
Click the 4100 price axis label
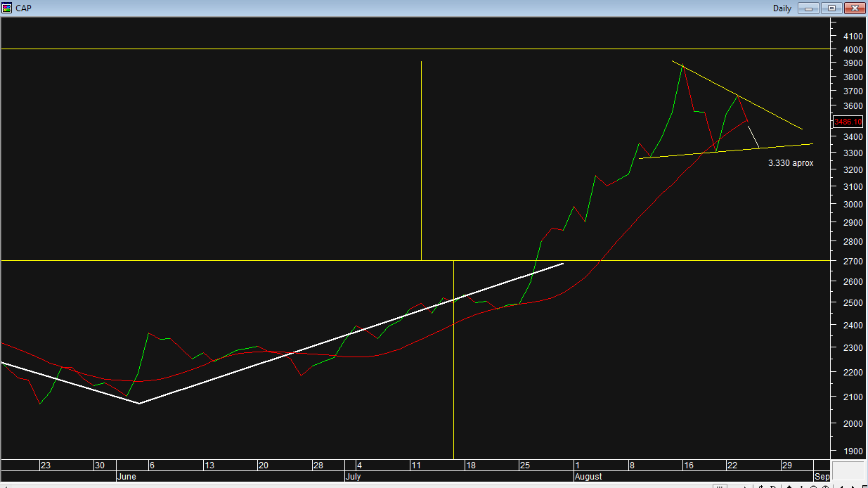[853, 36]
